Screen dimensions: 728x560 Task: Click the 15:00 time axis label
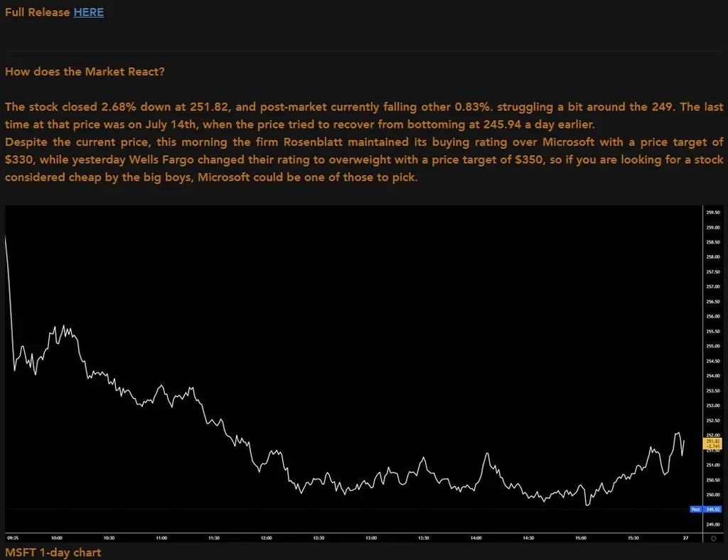point(581,538)
